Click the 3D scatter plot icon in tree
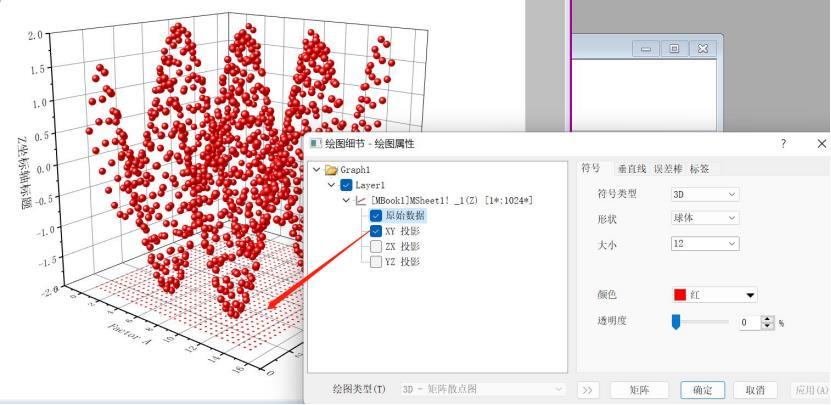Screen dimensions: 831x405 pos(361,200)
